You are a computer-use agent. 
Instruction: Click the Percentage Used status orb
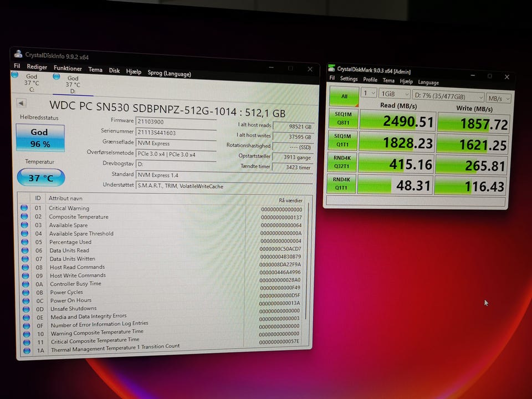(25, 242)
